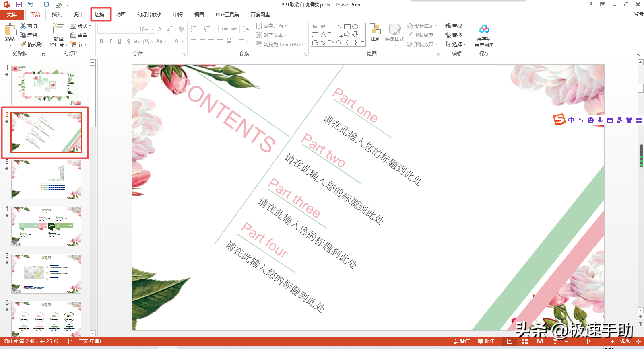Screen dimensions: 644x349
Task: Open Sogou input voice microphone
Action: pos(600,120)
